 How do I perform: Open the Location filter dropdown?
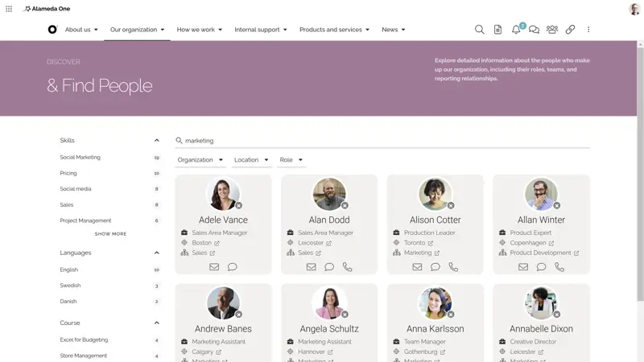click(x=251, y=159)
